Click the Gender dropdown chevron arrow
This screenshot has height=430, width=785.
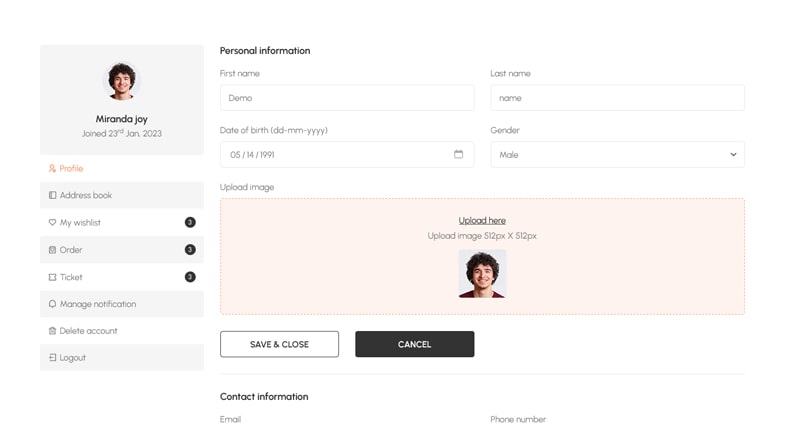pyautogui.click(x=732, y=155)
